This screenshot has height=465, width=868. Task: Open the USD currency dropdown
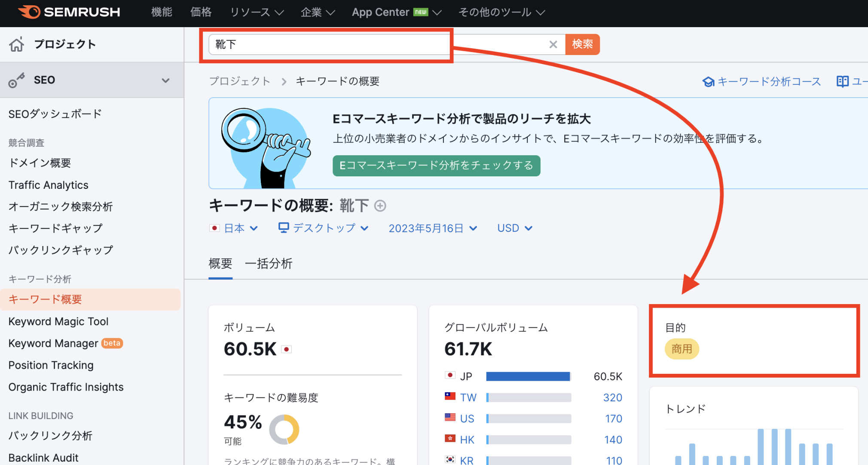515,228
